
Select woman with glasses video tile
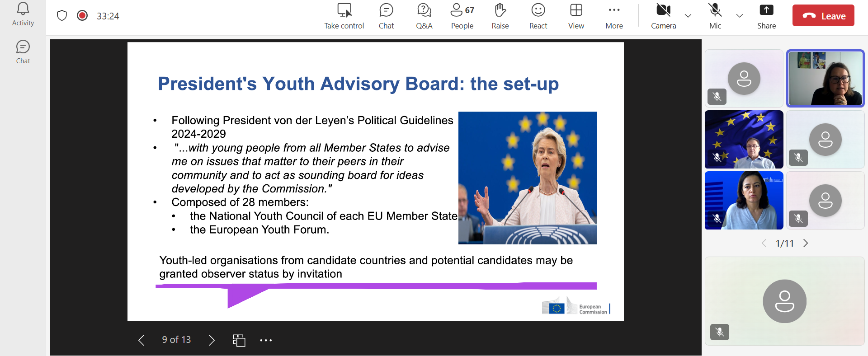[x=826, y=78]
